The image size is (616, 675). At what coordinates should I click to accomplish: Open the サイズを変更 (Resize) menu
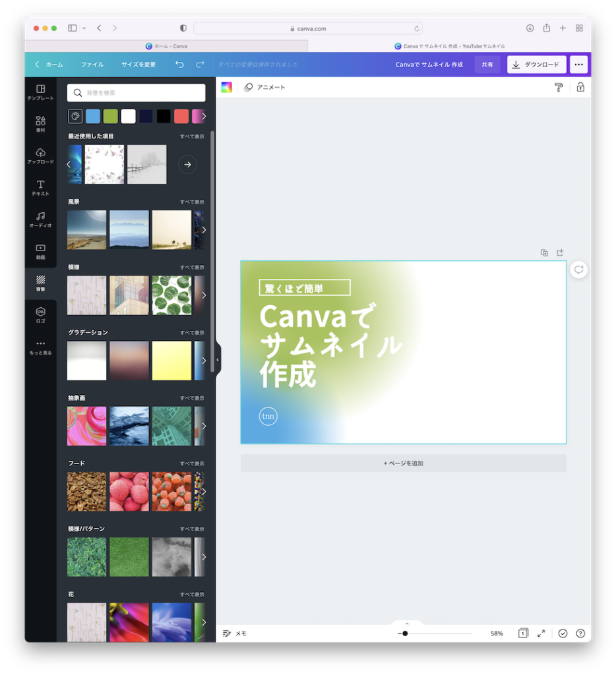click(139, 65)
